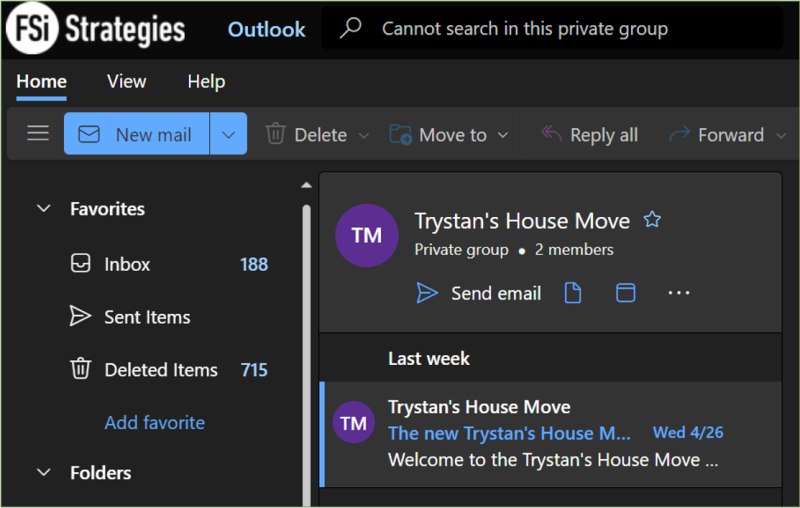The width and height of the screenshot is (800, 508).
Task: Click the folder pane scrollbar thumb
Action: point(306,354)
